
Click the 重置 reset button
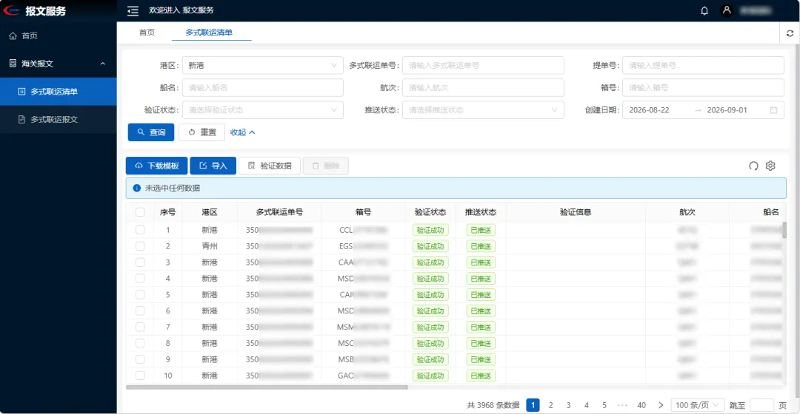pyautogui.click(x=202, y=132)
